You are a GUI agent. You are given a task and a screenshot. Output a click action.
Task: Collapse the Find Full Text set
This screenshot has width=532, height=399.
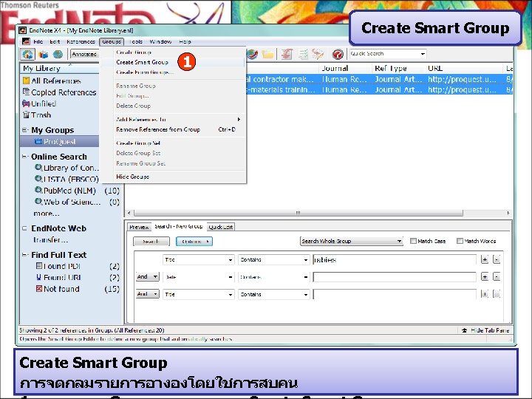(25, 255)
